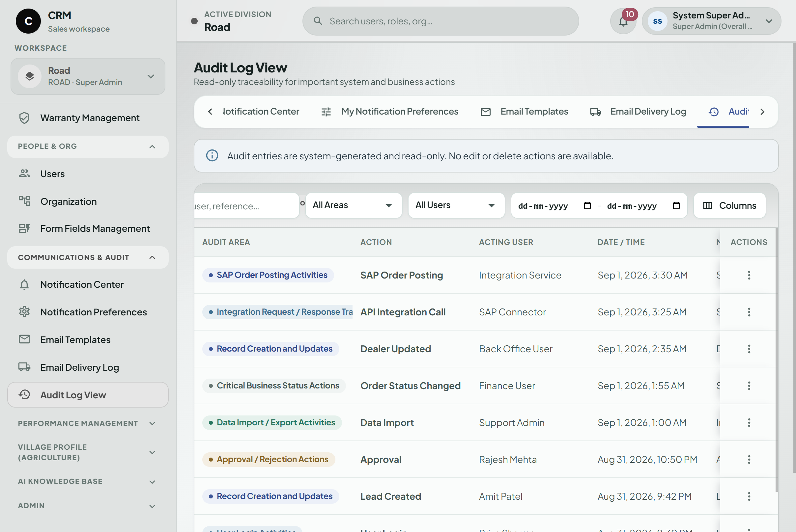Screen dimensions: 796x532
Task: Open the All Areas filter dropdown
Action: click(354, 205)
